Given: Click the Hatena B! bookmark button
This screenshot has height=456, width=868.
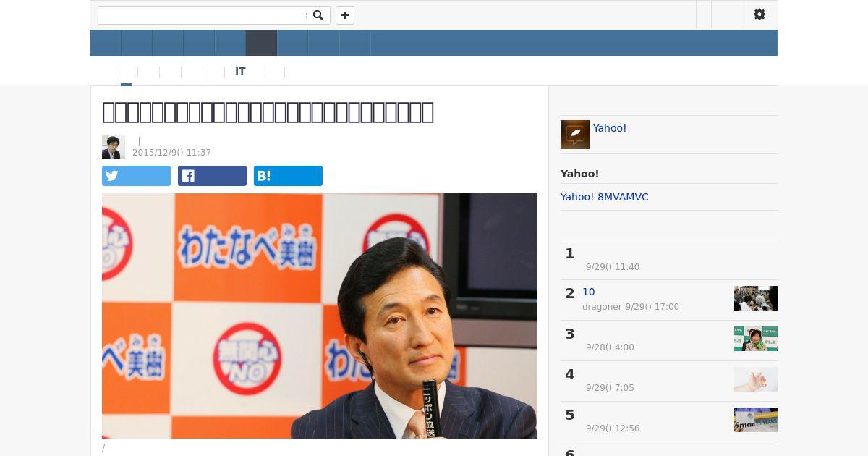Looking at the screenshot, I should tap(288, 176).
